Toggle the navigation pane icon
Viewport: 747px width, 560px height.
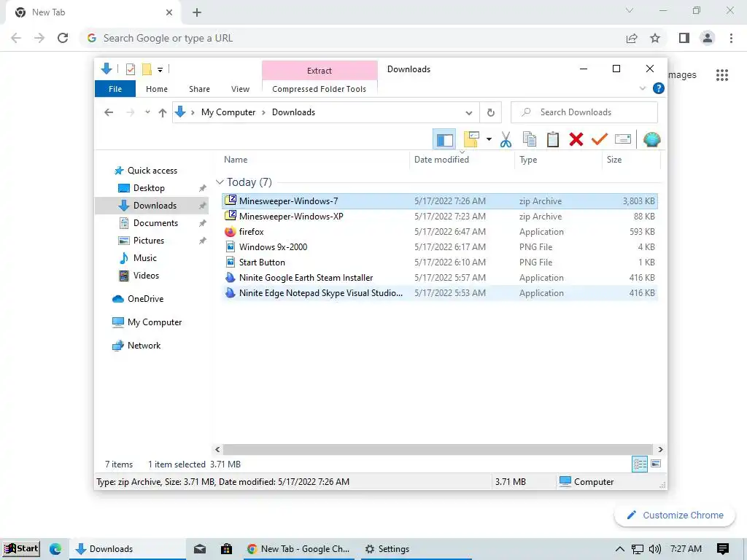pyautogui.click(x=444, y=139)
